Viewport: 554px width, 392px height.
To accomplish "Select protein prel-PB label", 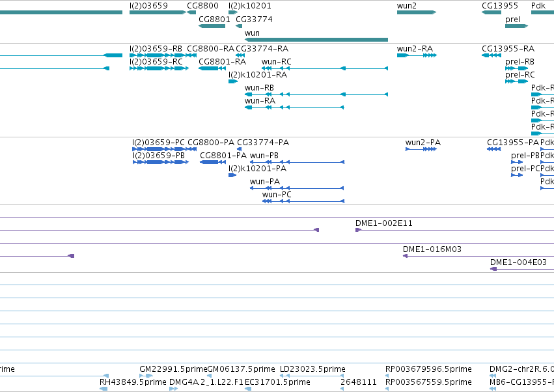I will click(x=525, y=156).
